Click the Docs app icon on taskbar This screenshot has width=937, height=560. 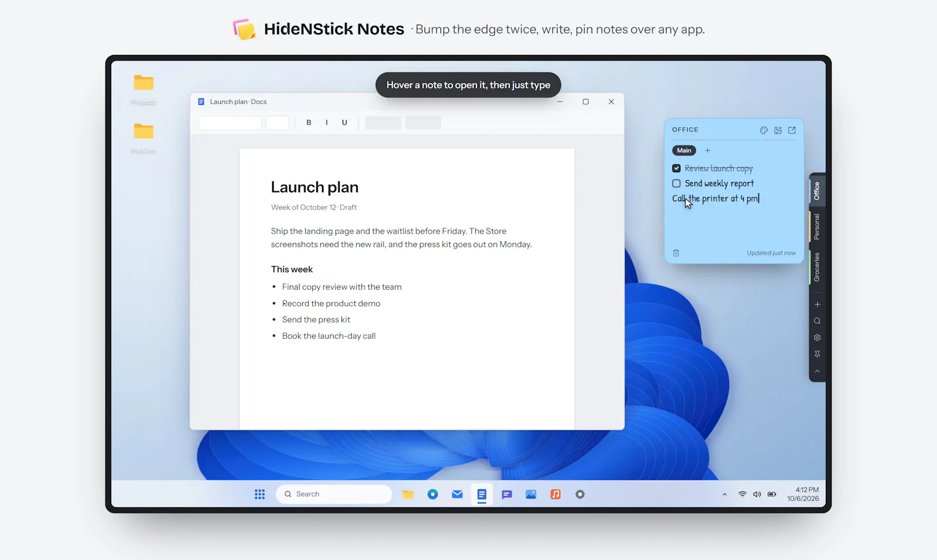tap(481, 494)
